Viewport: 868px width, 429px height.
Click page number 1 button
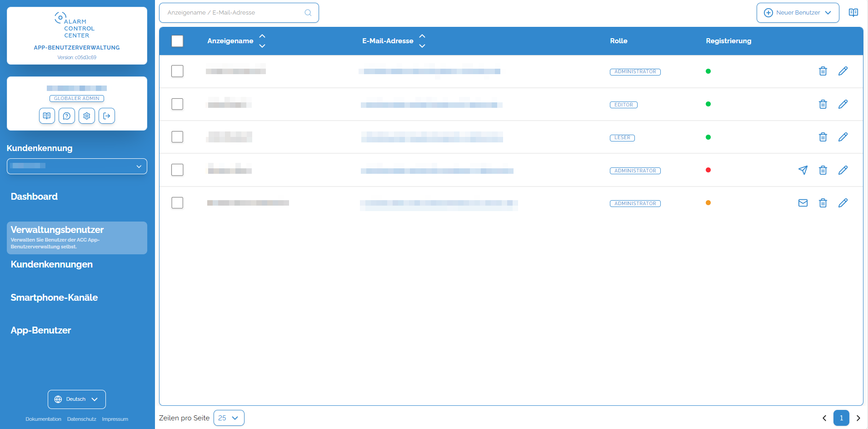(x=841, y=418)
